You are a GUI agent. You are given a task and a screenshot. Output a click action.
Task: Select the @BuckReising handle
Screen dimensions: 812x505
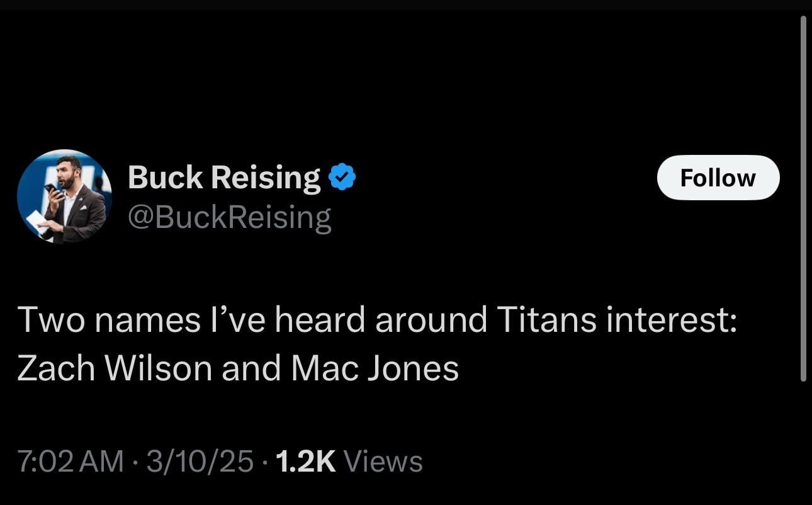[x=228, y=216]
